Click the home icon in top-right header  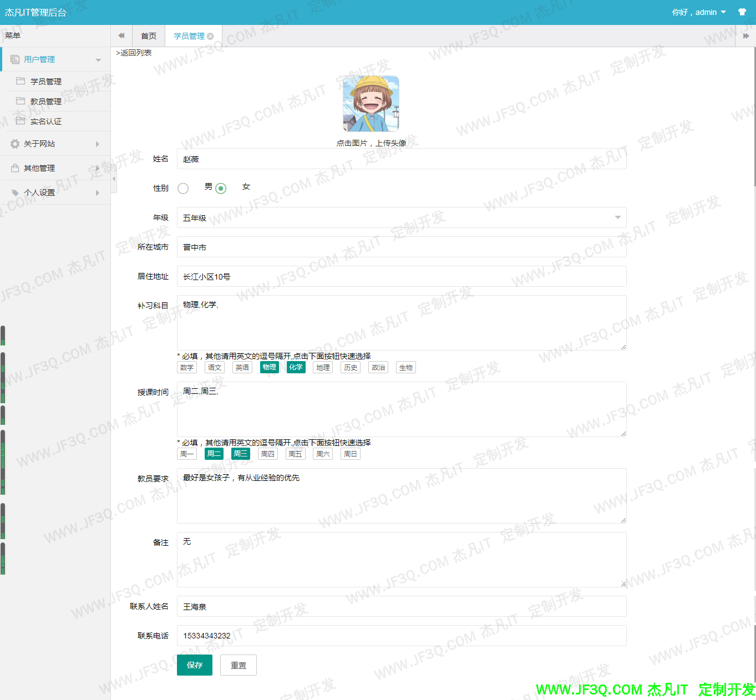742,11
